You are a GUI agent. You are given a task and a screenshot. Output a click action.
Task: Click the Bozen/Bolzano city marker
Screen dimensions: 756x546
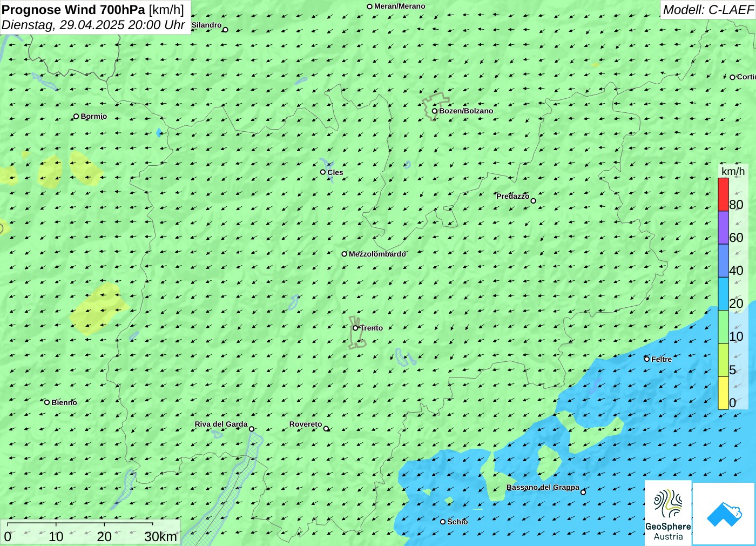tap(435, 111)
